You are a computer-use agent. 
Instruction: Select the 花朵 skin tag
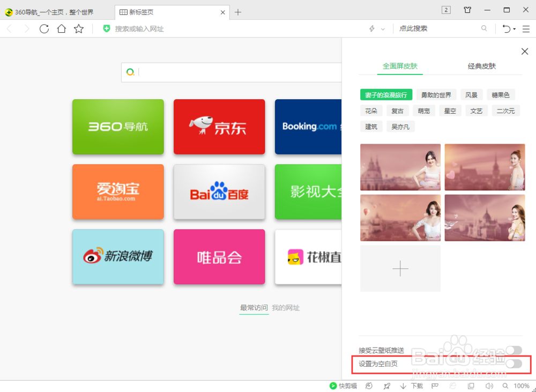coord(371,111)
